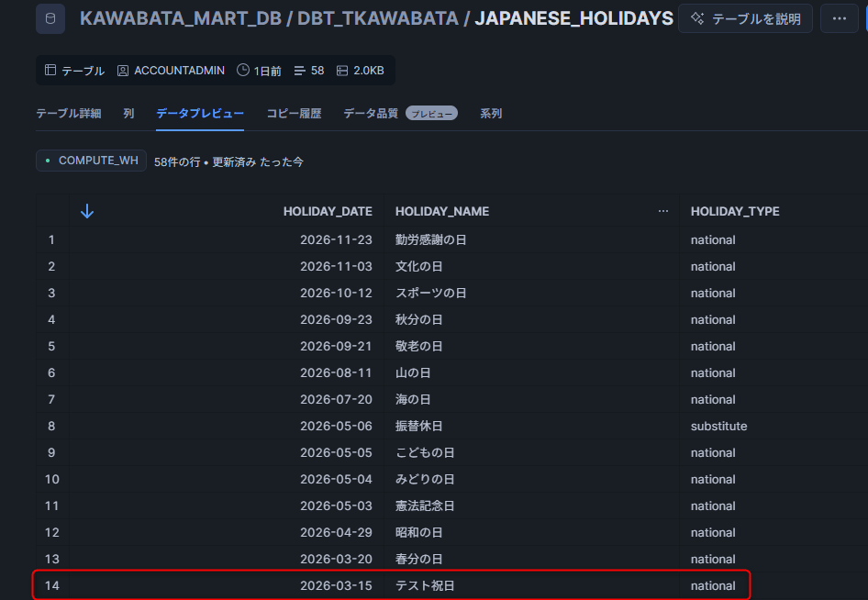Select the データプレビュー tab
This screenshot has height=600, width=868.
pos(200,114)
